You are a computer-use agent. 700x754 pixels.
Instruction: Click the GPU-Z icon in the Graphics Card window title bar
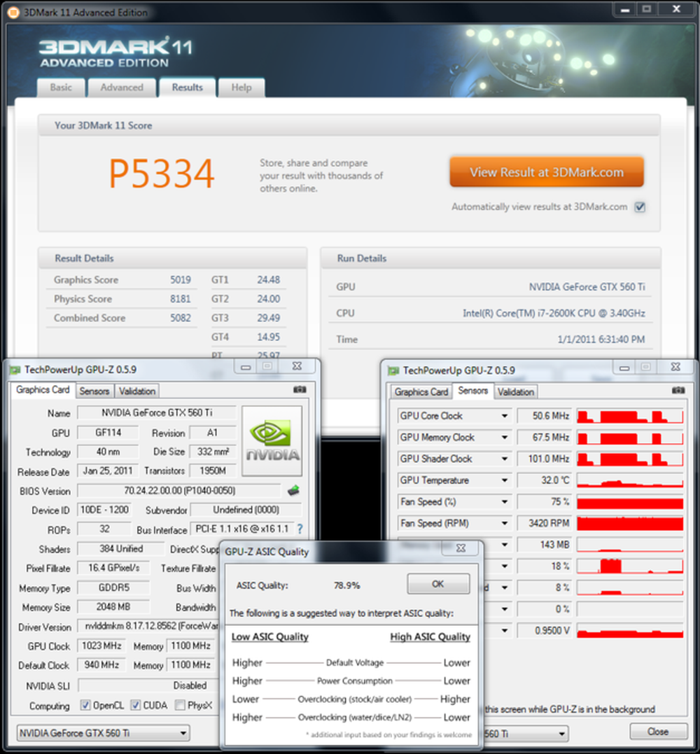click(x=15, y=370)
